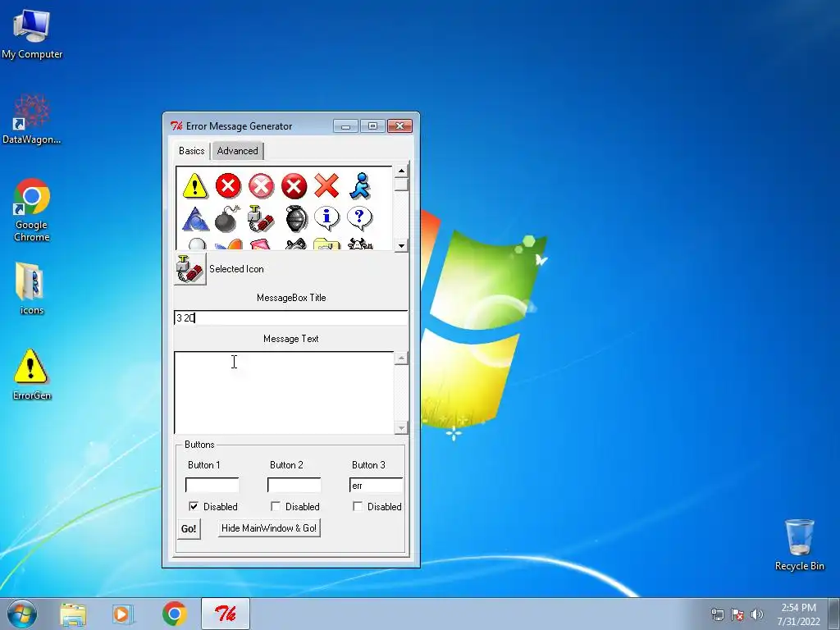The height and width of the screenshot is (630, 840).
Task: Switch to the Basics tab
Action: click(192, 151)
